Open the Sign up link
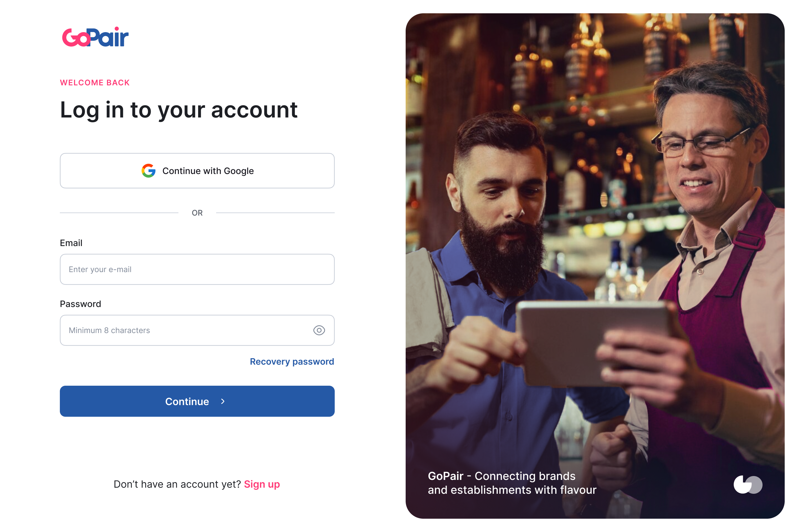 [x=262, y=484]
